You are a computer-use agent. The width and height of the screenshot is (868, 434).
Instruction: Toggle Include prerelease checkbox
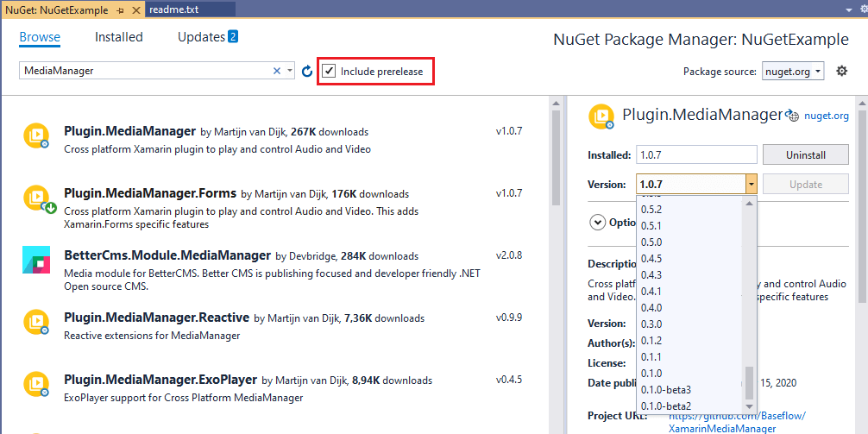tap(330, 71)
